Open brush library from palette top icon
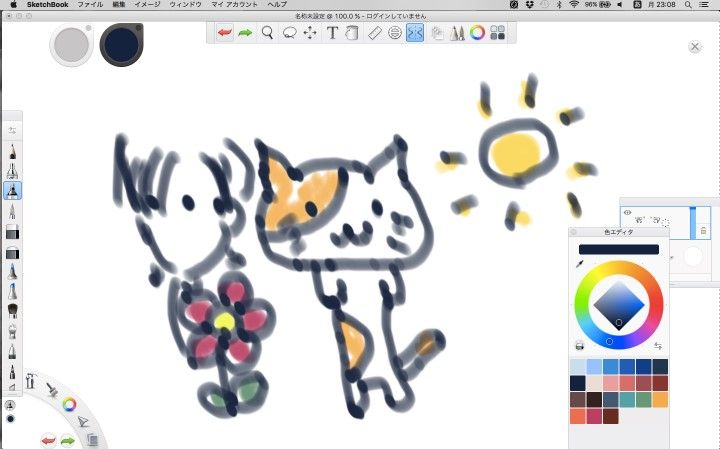 (12, 131)
